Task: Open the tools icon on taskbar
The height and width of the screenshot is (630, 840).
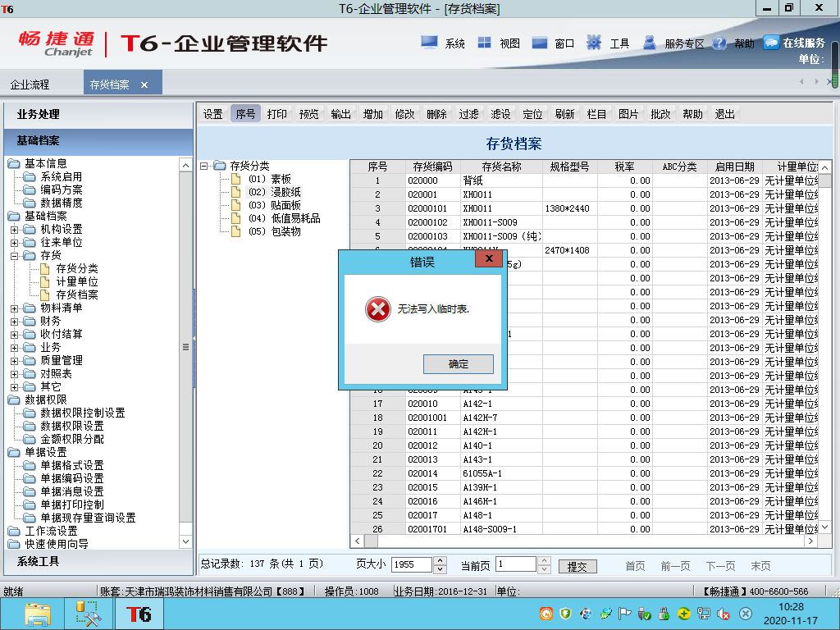Action: pyautogui.click(x=89, y=614)
